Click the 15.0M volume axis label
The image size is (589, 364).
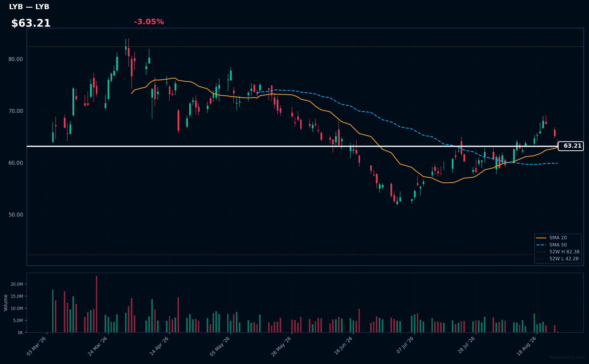click(x=17, y=296)
